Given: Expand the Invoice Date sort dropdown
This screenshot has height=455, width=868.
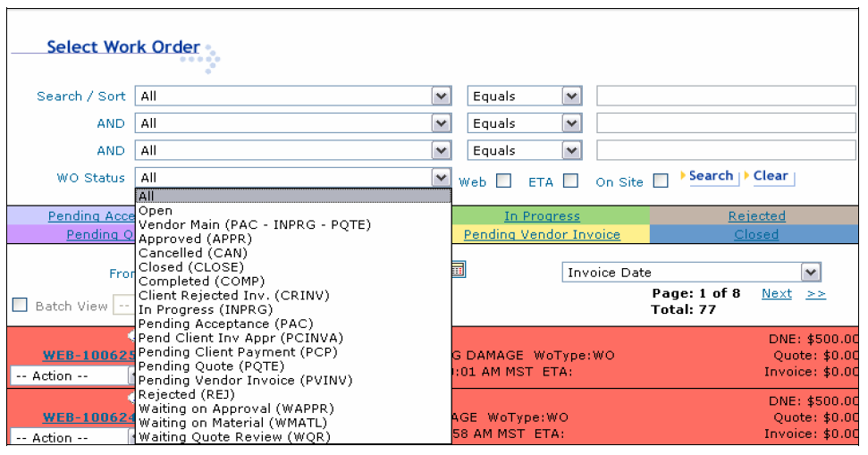Looking at the screenshot, I should [810, 273].
